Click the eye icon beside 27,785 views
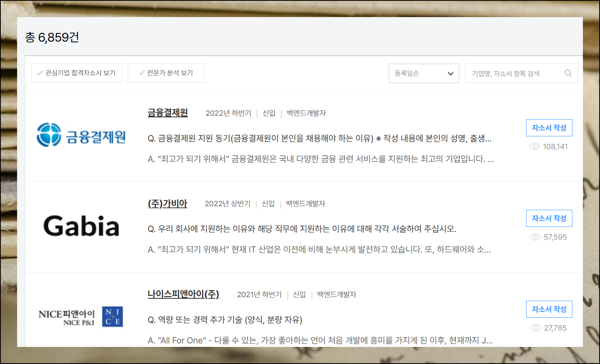 coord(536,328)
